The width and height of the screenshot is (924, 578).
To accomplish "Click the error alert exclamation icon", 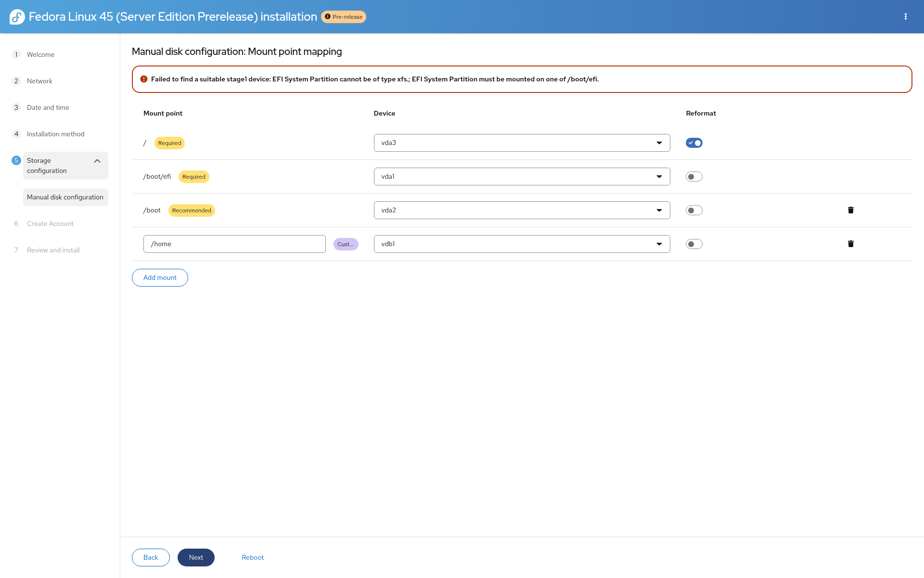I will pyautogui.click(x=144, y=79).
